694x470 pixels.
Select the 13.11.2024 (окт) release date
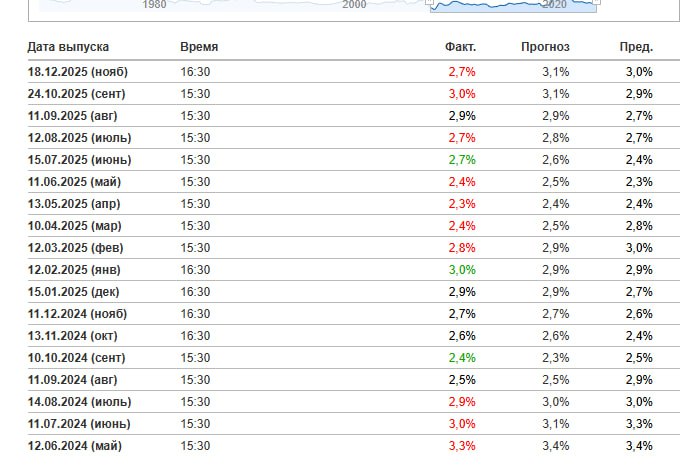click(x=76, y=336)
